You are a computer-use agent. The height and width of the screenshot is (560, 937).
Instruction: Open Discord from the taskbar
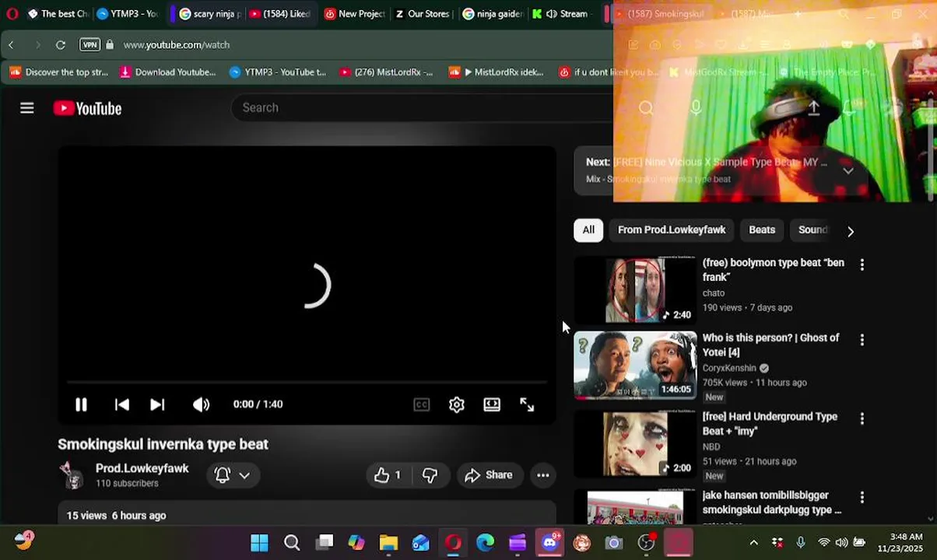click(549, 543)
